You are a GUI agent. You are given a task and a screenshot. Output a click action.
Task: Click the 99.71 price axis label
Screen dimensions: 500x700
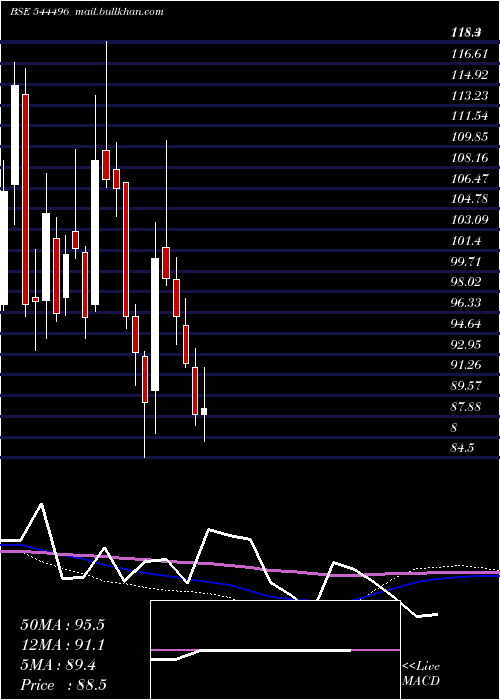tap(466, 262)
